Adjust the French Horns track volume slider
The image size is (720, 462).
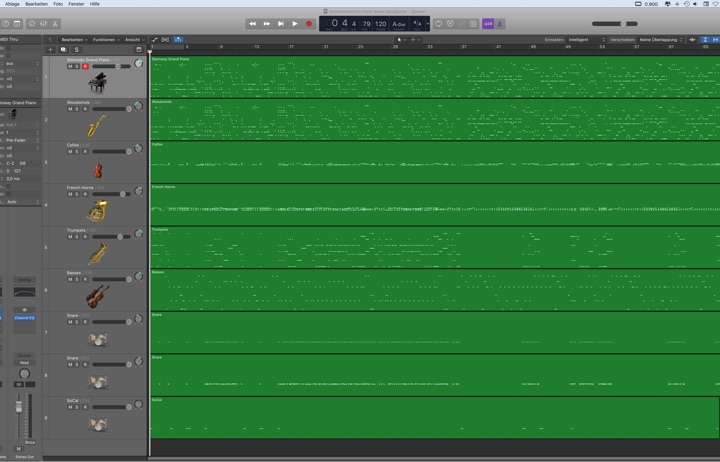point(111,194)
